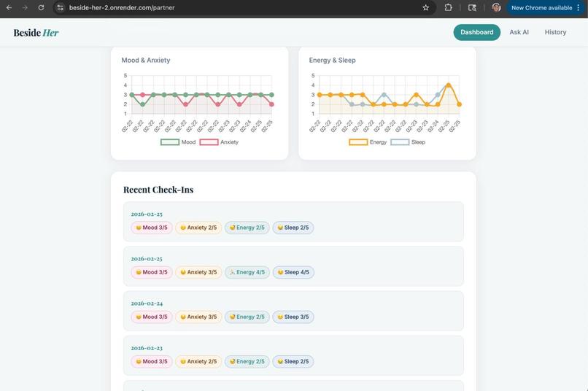588x391 pixels.
Task: Click Sleep 2/5 badge in first 02-25 entry
Action: pos(293,228)
